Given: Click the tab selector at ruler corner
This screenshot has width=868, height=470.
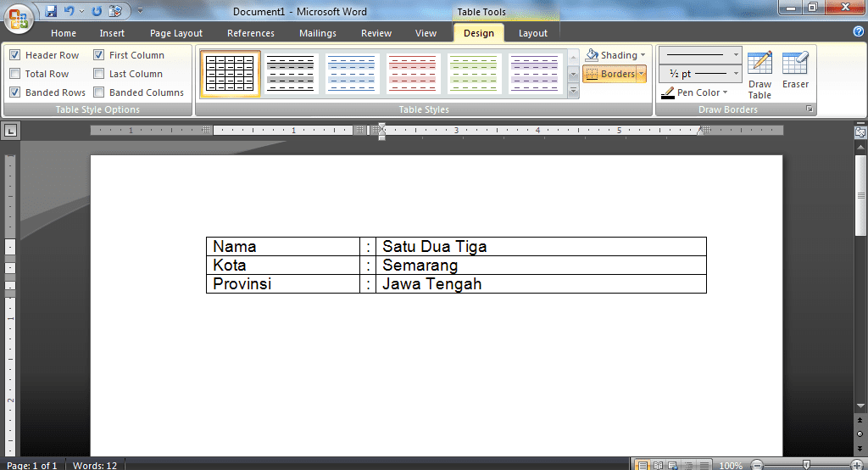Looking at the screenshot, I should pos(10,131).
